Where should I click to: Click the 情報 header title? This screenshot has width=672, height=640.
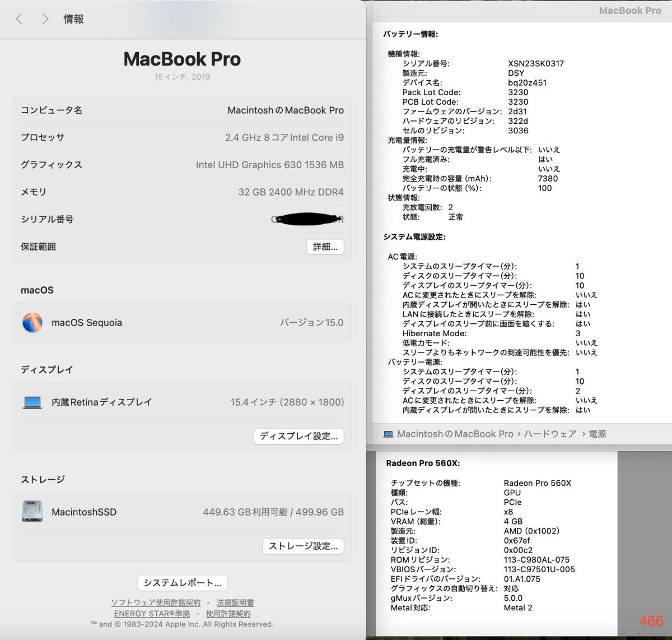point(73,19)
